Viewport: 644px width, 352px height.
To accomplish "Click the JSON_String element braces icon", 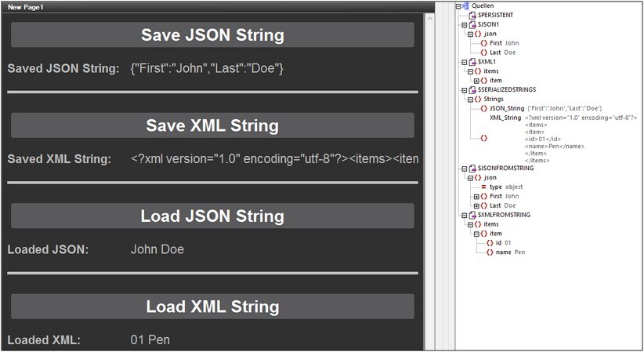I will click(483, 108).
